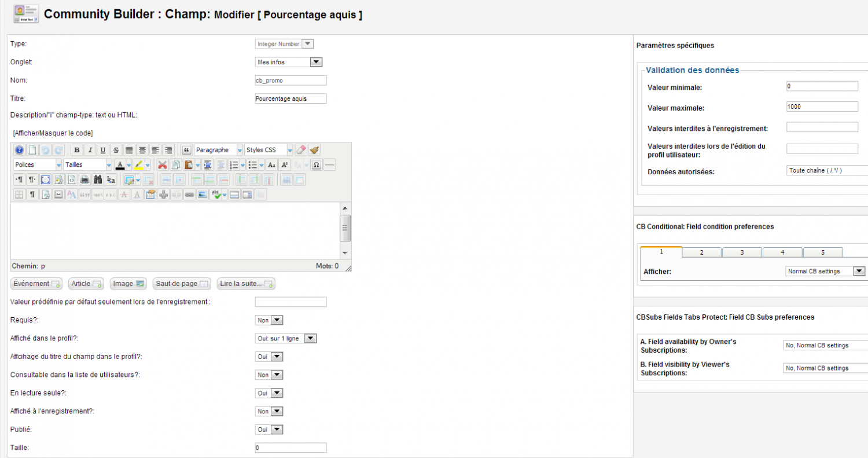Toggle strikethrough formatting in the editor

coord(116,150)
